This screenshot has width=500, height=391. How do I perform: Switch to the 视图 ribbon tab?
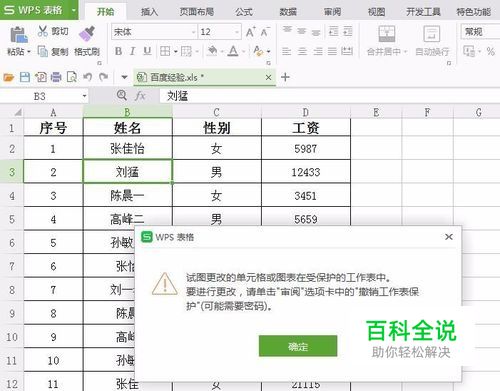(376, 12)
